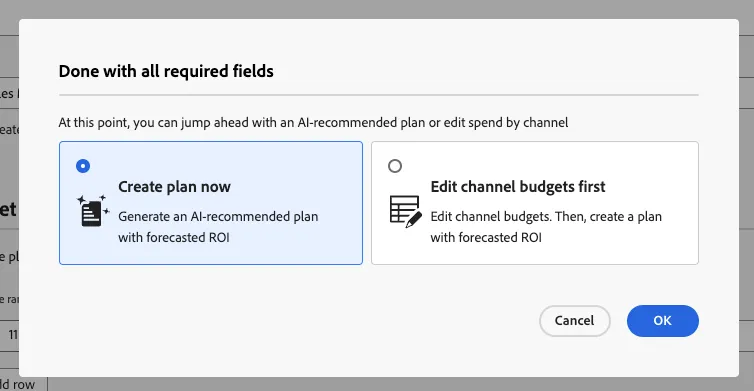Dismiss the dialog with Cancel
This screenshot has width=754, height=391.
click(575, 321)
